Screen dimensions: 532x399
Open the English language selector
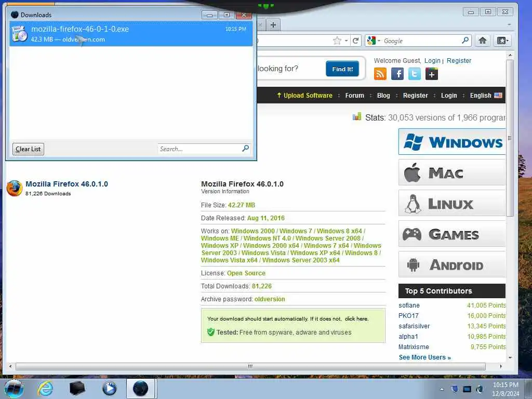[x=486, y=96]
